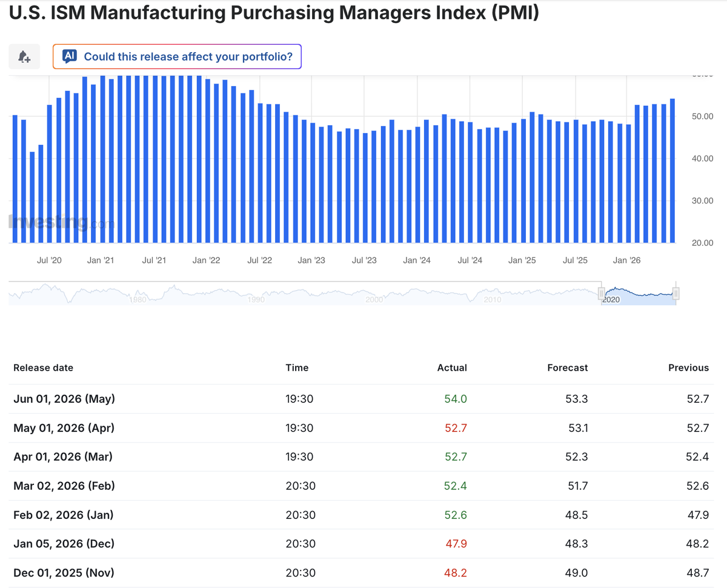
Task: Click the alert bell icon button
Action: (x=24, y=57)
